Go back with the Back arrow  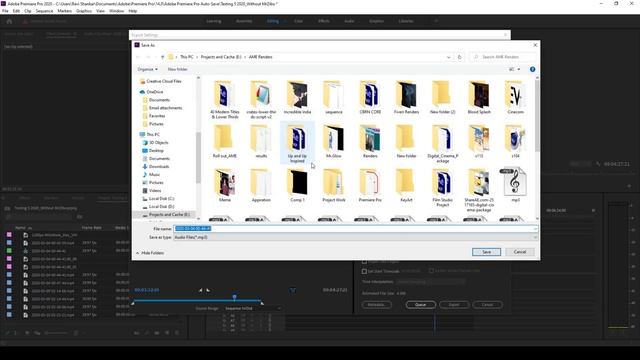tap(138, 57)
